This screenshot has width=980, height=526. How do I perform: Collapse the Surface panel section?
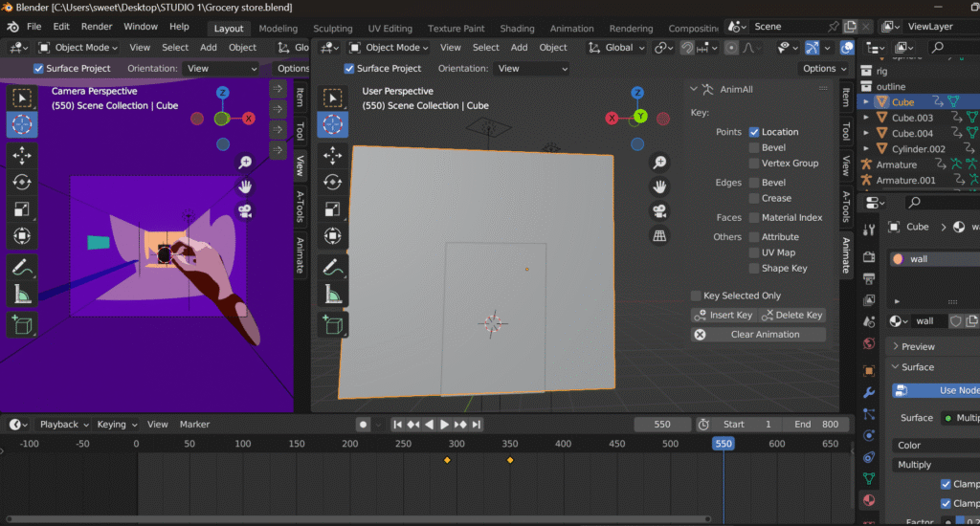[917, 367]
